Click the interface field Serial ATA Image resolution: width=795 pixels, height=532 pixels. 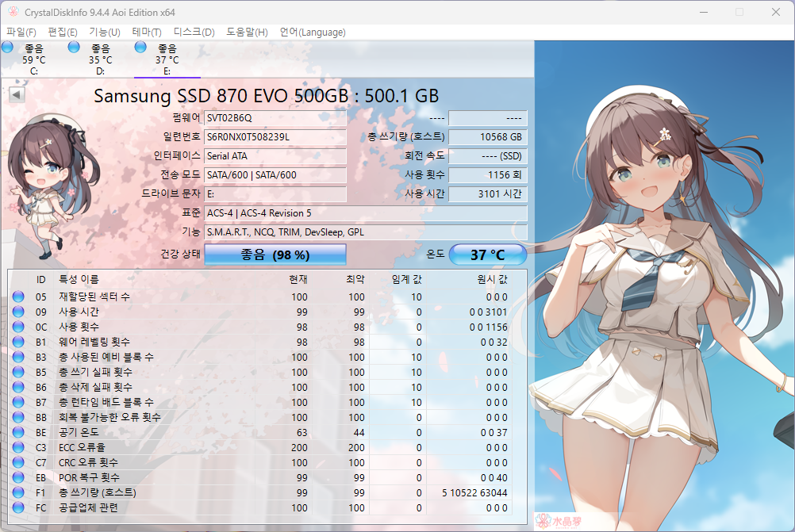[x=275, y=156]
